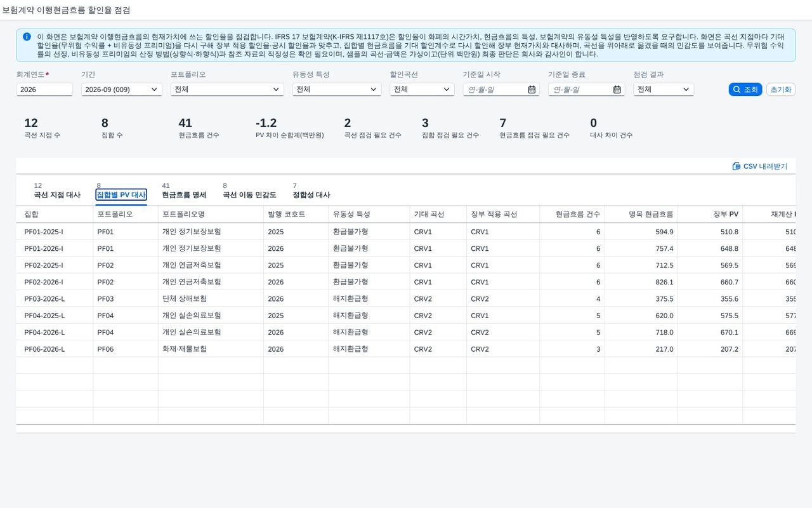
Task: Click the 조회 search button
Action: [745, 90]
